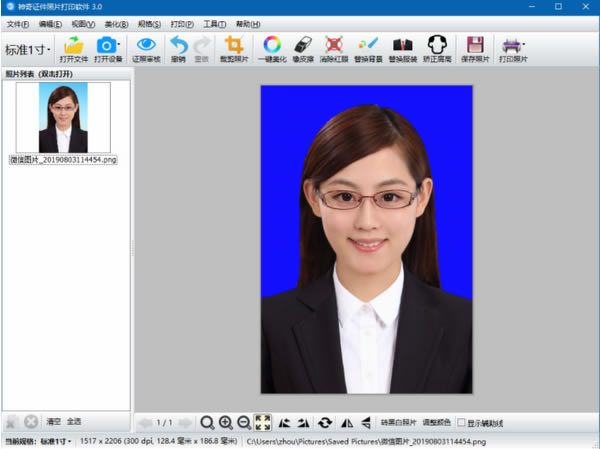
Task: Enable the show guide lines checkbox
Action: tap(460, 423)
